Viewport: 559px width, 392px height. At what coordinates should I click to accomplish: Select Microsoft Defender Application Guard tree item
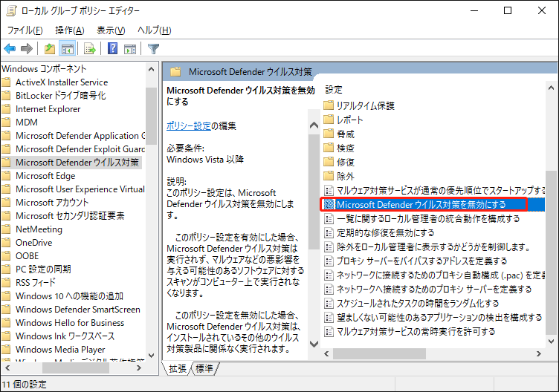coord(80,136)
